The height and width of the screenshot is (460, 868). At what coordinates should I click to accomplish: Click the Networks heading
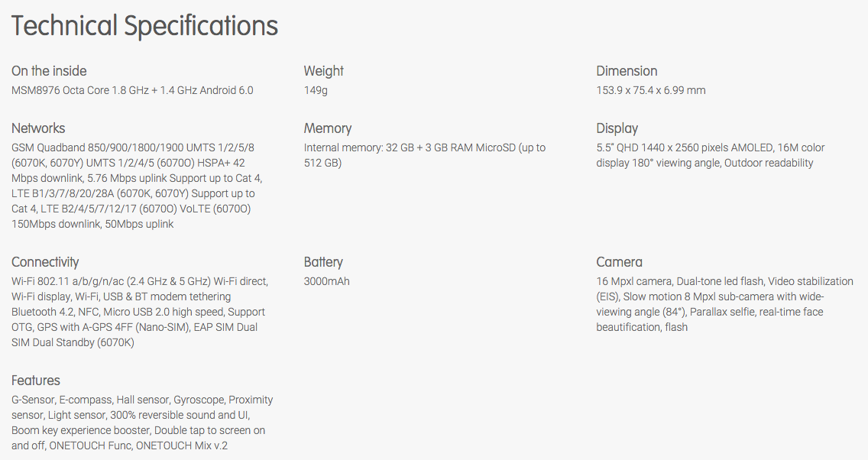click(38, 128)
